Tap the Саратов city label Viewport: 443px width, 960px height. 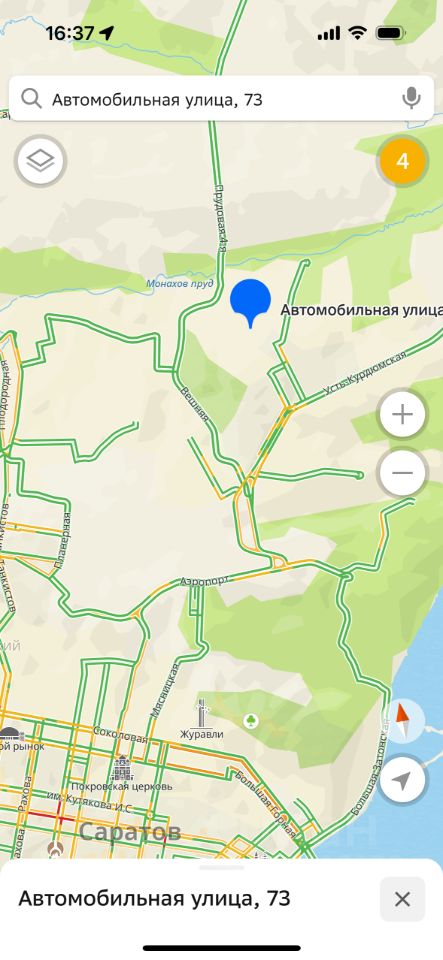pos(130,831)
